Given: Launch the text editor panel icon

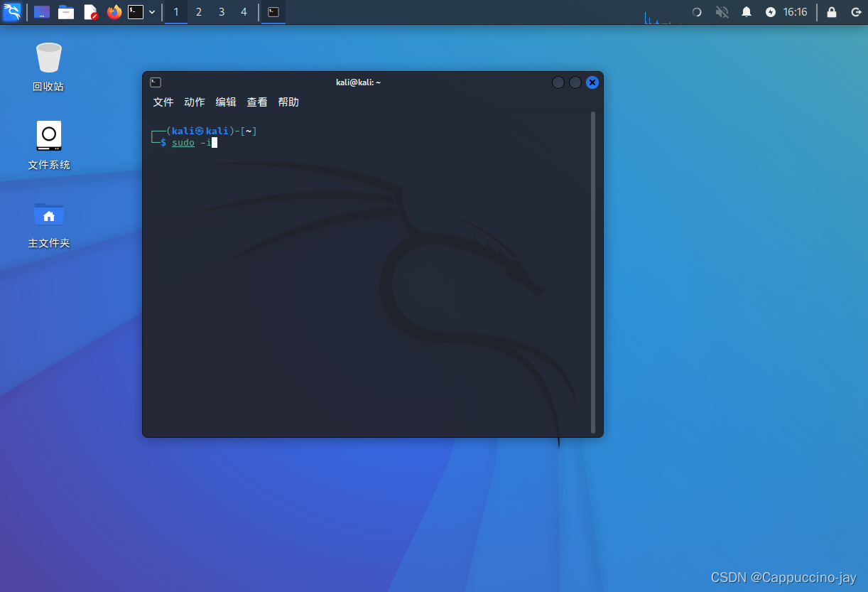Looking at the screenshot, I should click(90, 12).
